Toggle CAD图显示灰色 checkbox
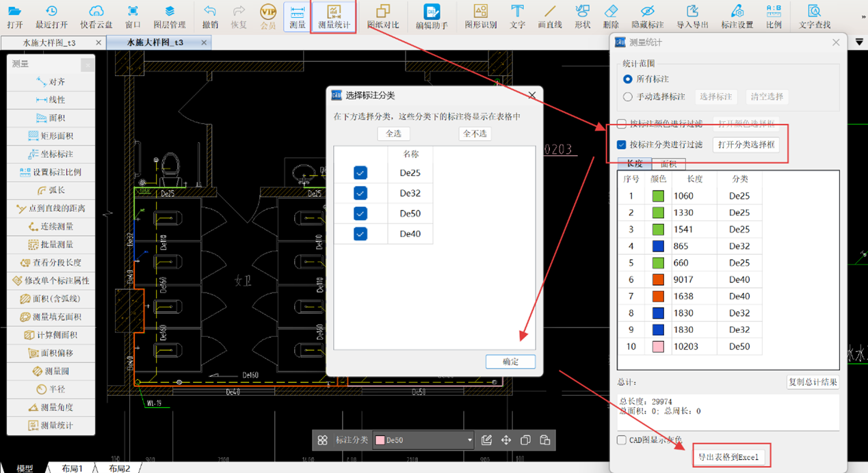868x473 pixels. (x=622, y=440)
